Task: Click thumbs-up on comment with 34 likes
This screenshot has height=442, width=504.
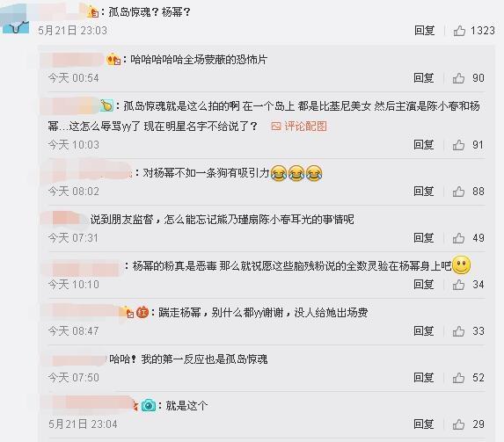Action: tap(458, 285)
